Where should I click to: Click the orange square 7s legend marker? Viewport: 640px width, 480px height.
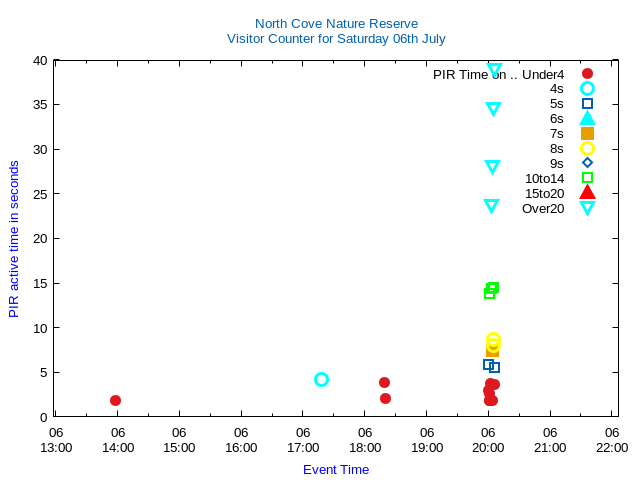587,133
